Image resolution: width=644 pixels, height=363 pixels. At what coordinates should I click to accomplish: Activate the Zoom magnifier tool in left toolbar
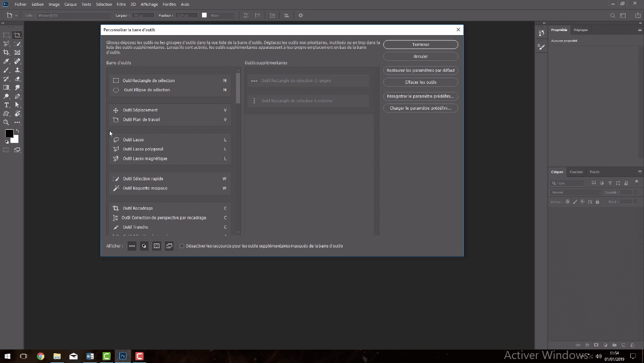coord(6,122)
